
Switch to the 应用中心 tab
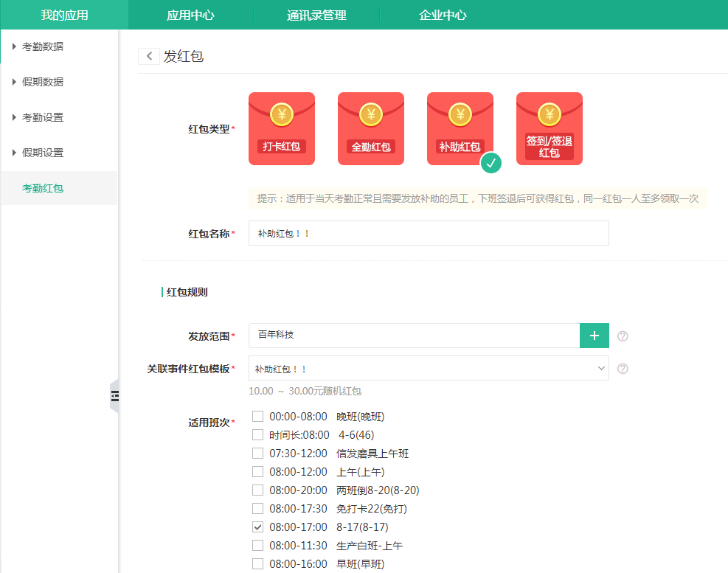tap(191, 15)
